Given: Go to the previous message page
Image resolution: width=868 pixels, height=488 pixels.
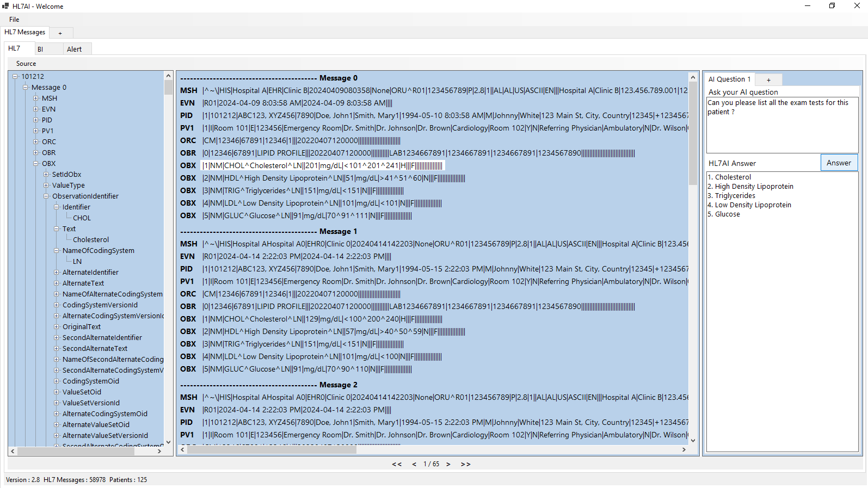Looking at the screenshot, I should pos(414,464).
